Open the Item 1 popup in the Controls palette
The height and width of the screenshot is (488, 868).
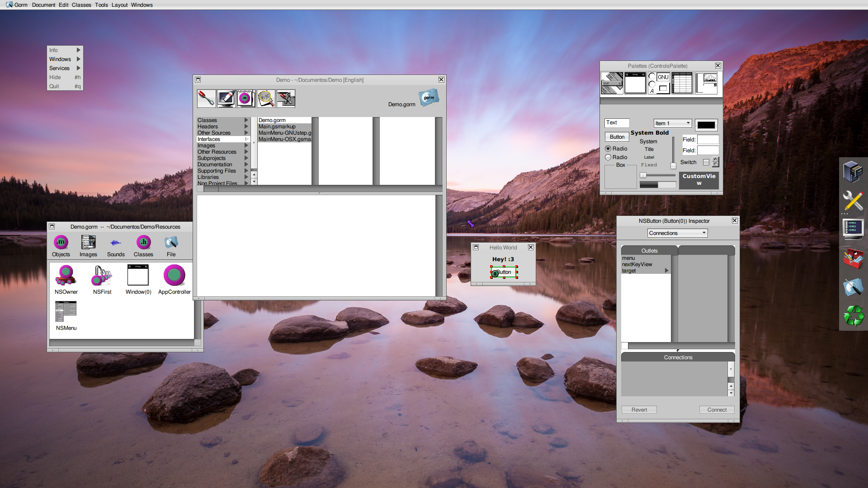[672, 123]
